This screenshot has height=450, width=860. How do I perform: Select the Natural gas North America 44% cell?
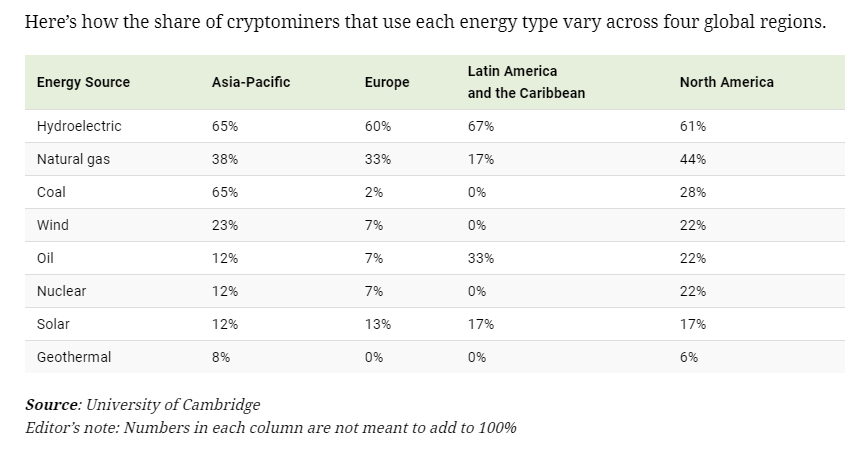pyautogui.click(x=693, y=159)
